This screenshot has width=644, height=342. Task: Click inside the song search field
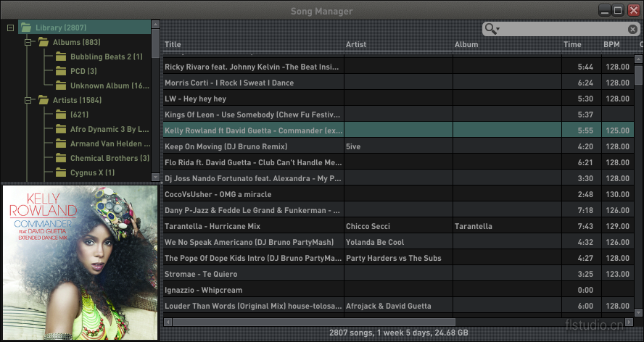[x=562, y=29]
